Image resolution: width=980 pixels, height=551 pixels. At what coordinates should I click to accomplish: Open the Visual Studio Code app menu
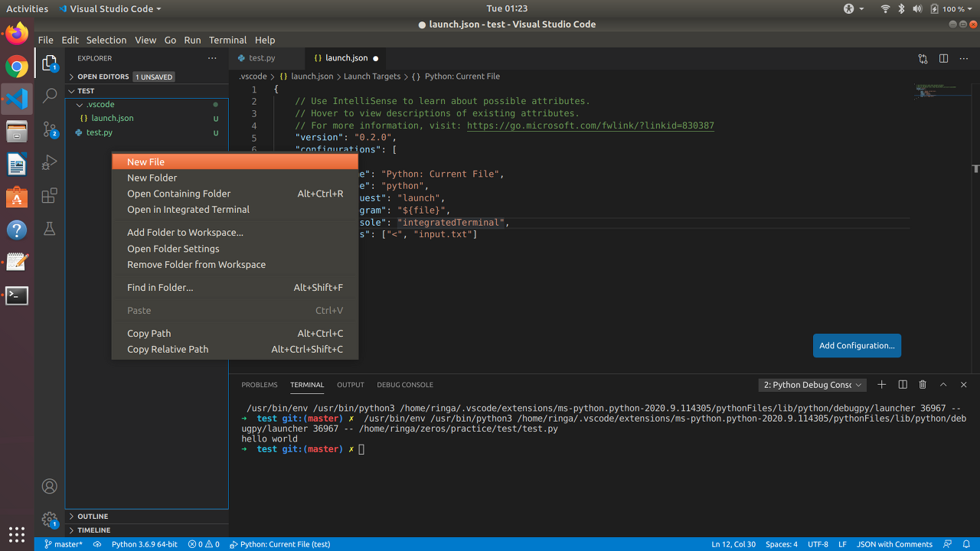[x=109, y=8]
